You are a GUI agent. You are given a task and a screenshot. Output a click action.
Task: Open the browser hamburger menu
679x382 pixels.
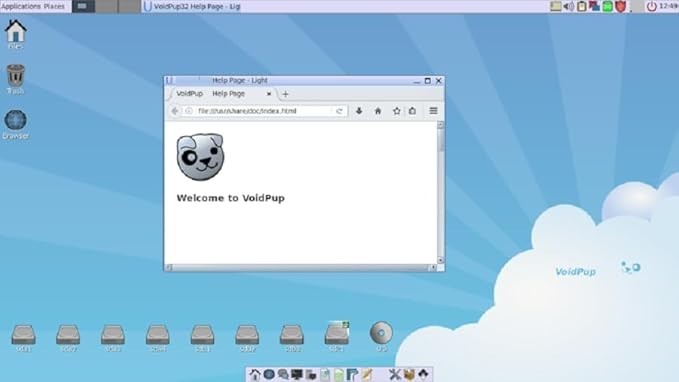[433, 111]
